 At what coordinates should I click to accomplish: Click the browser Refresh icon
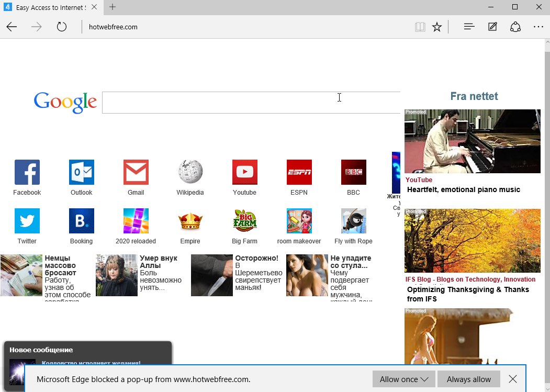point(62,27)
